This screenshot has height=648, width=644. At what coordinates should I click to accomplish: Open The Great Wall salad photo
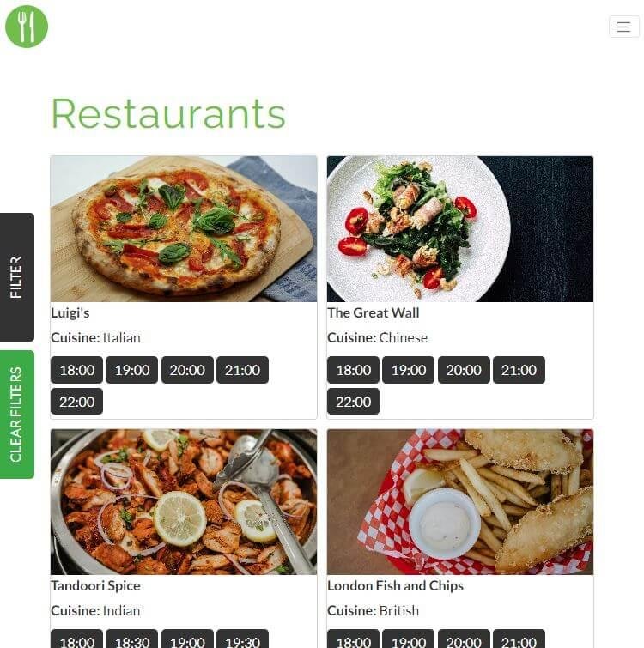coord(460,229)
